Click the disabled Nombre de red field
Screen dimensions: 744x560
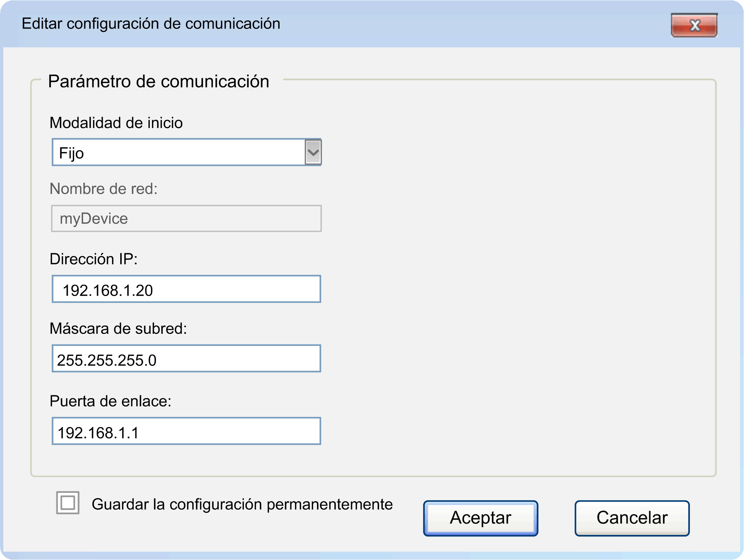coord(186,219)
